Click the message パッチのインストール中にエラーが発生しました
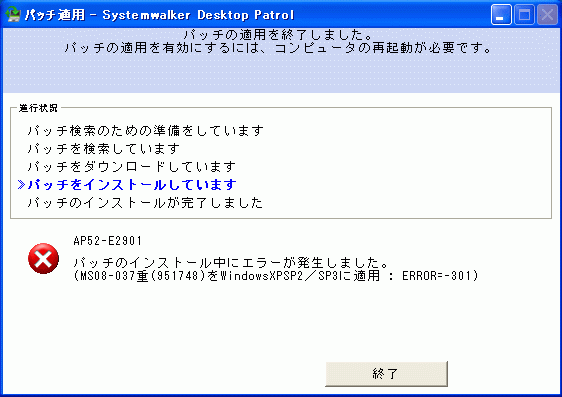The height and width of the screenshot is (397, 562). pos(231,263)
